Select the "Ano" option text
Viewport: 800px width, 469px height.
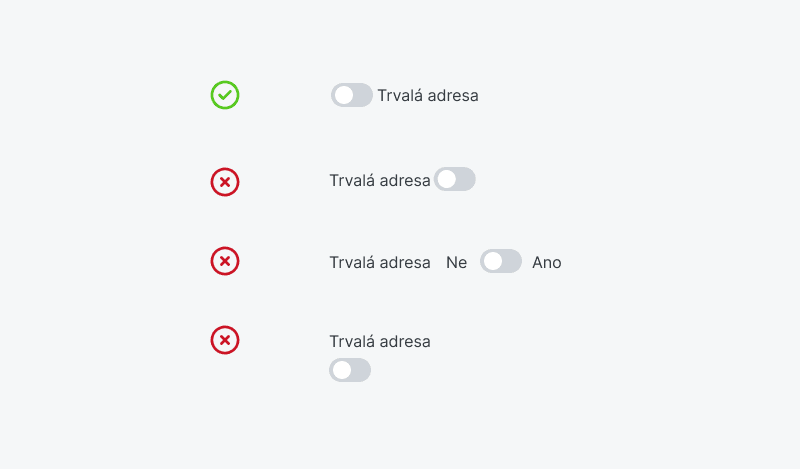[547, 263]
